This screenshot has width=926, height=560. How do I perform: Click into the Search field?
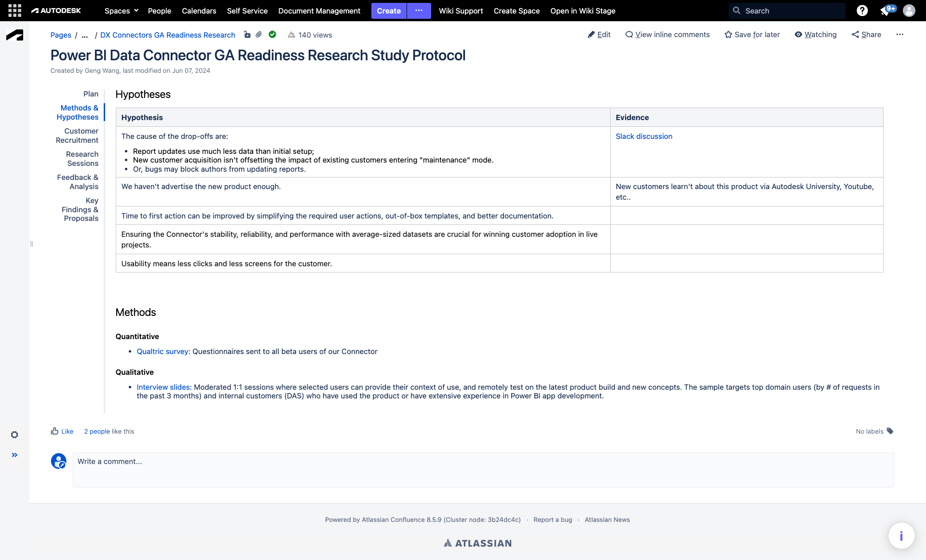(787, 11)
